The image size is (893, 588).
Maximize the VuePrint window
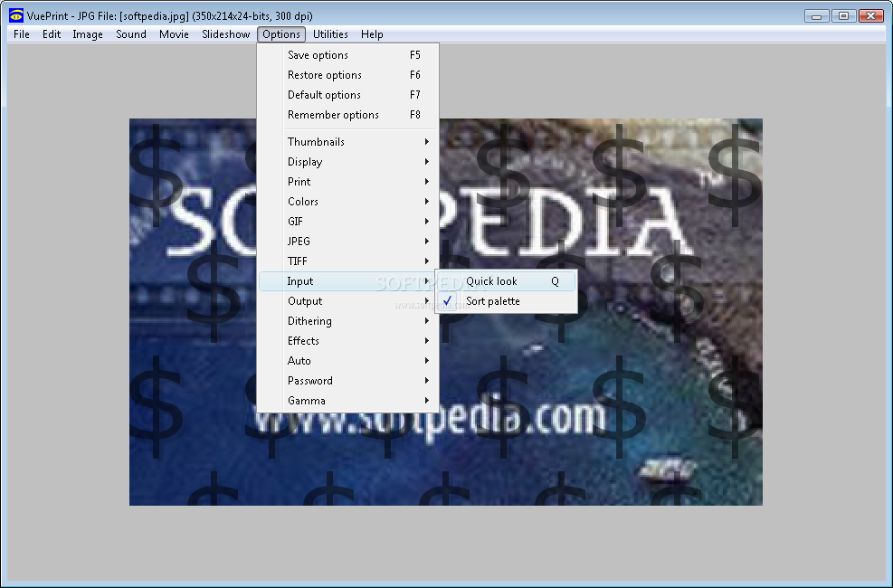[x=843, y=16]
